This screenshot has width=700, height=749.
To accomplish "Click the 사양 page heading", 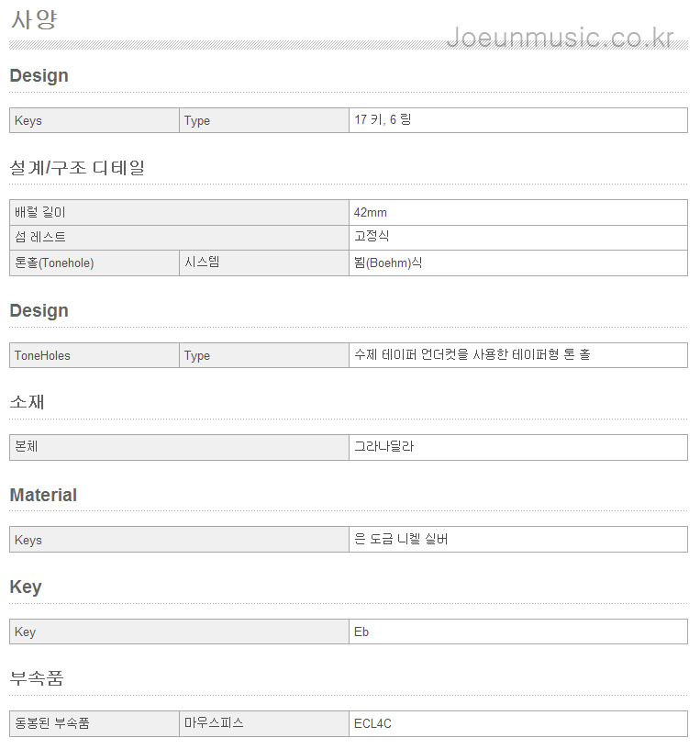I will (34, 20).
